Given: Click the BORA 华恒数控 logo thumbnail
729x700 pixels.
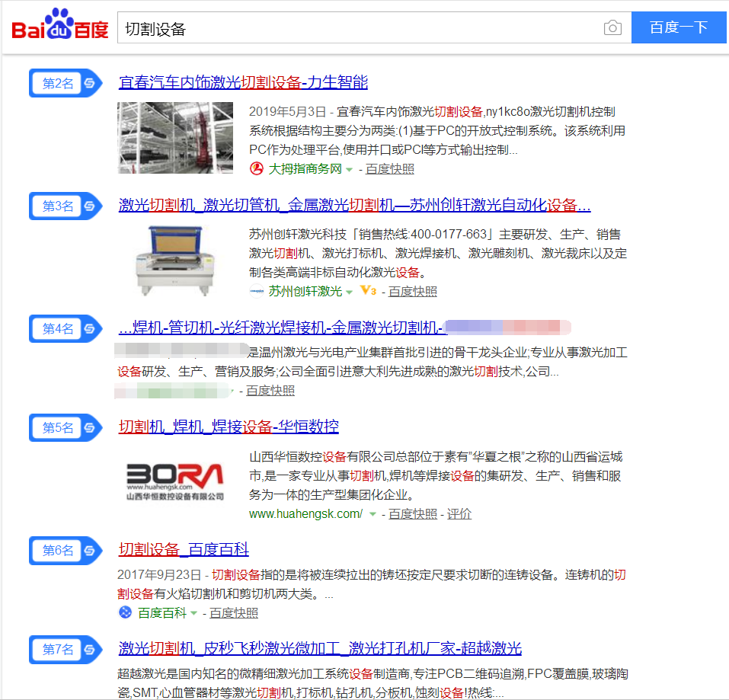Looking at the screenshot, I should (175, 482).
